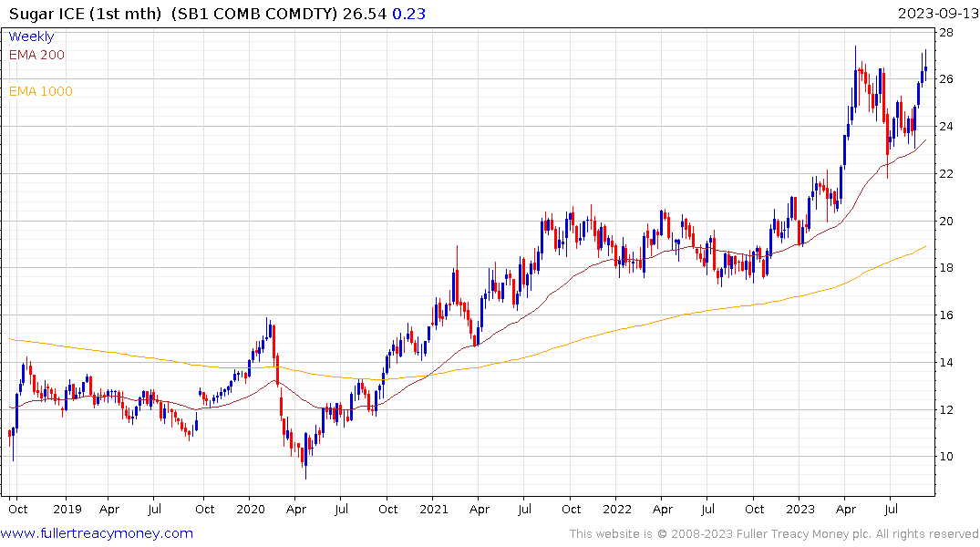The height and width of the screenshot is (547, 980).
Task: Click the y-axis label 24
Action: point(946,127)
